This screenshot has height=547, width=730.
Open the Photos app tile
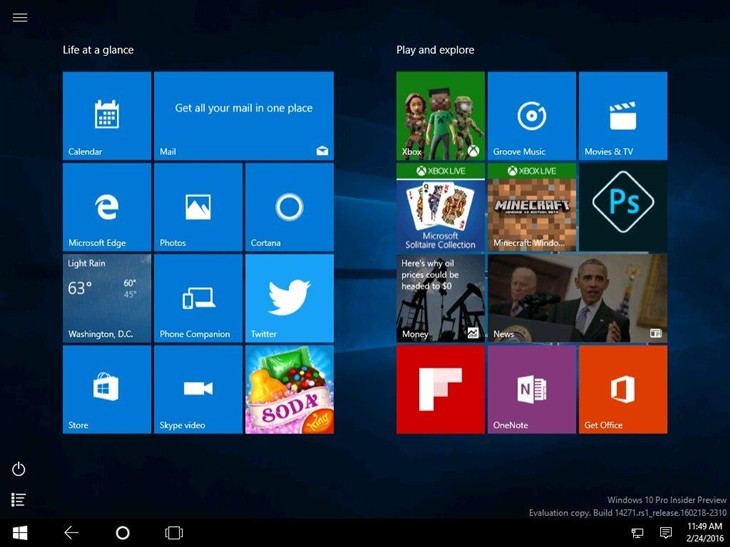click(198, 207)
